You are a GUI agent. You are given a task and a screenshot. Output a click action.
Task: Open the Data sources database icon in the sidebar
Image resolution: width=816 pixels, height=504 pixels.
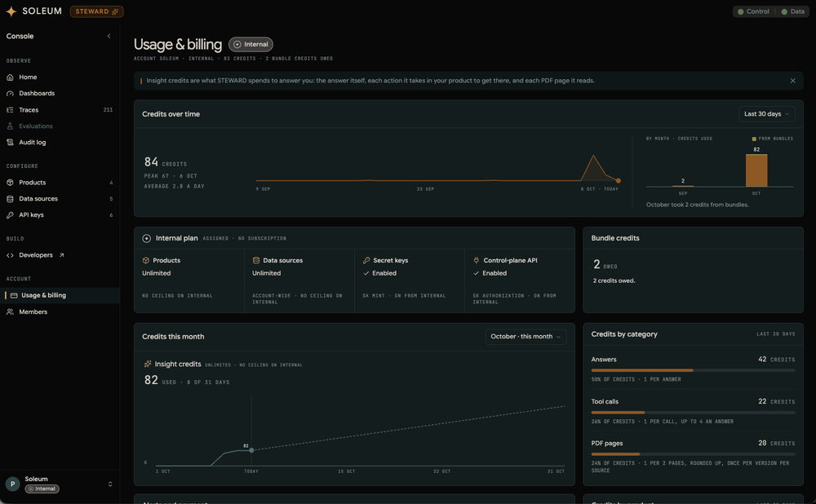[x=10, y=199]
